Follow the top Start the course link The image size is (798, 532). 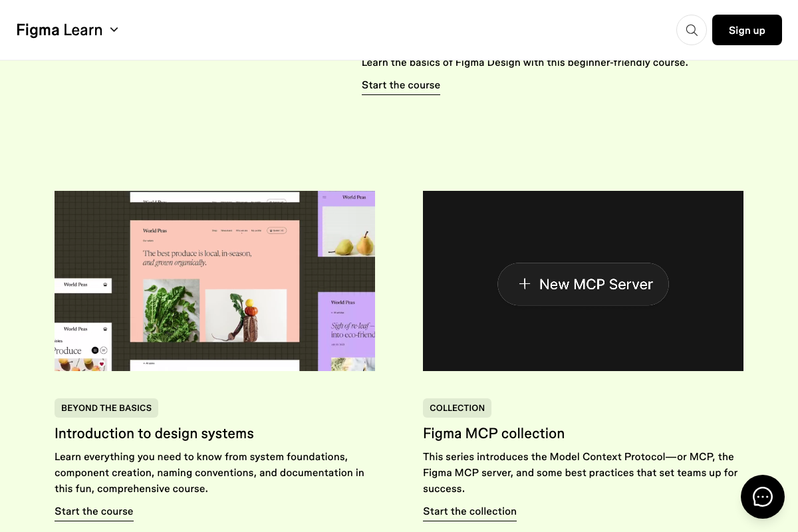401,85
